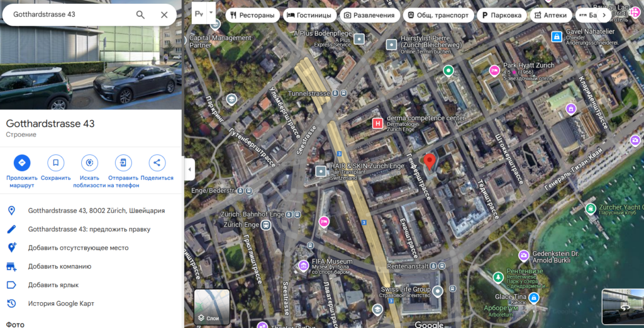Open the Park Hyatt Zurich hotel marker
This screenshot has width=644, height=328.
[494, 70]
